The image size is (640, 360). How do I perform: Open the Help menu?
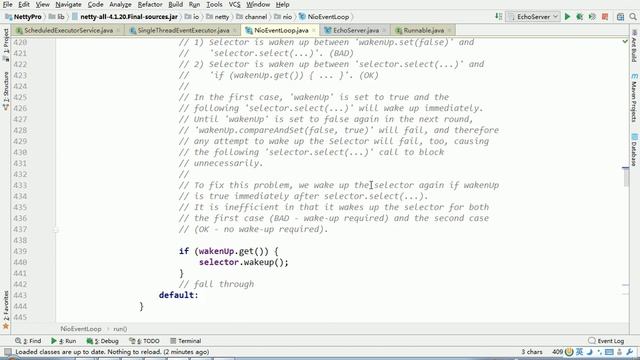click(282, 4)
